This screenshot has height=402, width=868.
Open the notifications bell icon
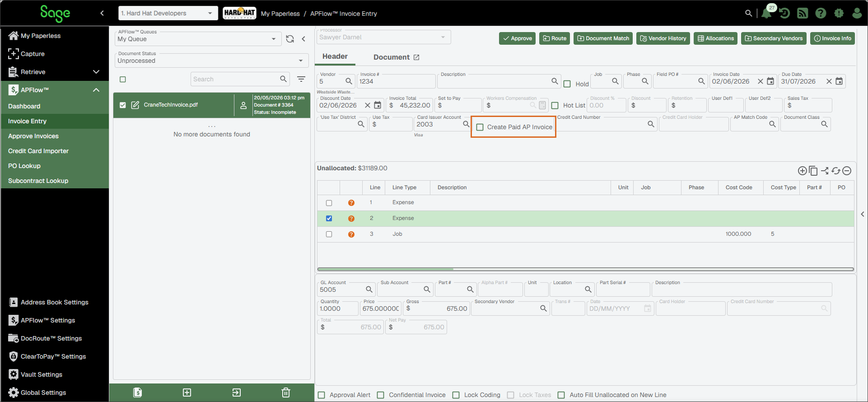point(766,13)
